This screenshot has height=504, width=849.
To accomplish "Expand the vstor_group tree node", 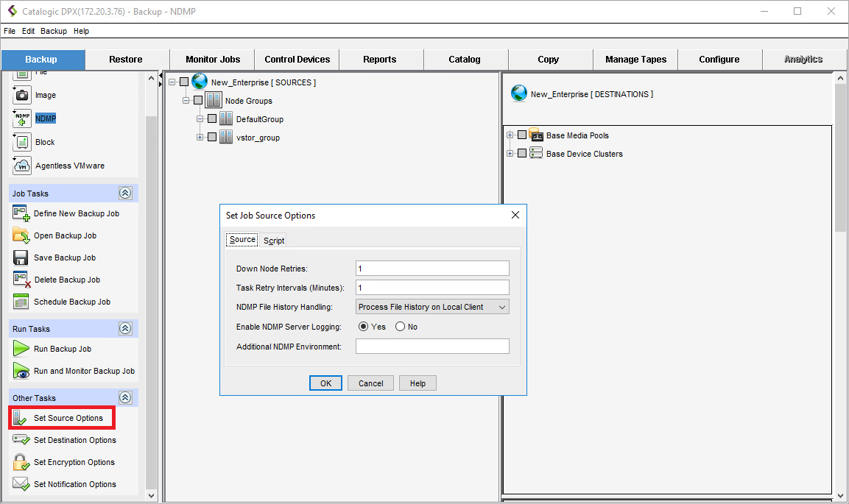I will pos(200,138).
